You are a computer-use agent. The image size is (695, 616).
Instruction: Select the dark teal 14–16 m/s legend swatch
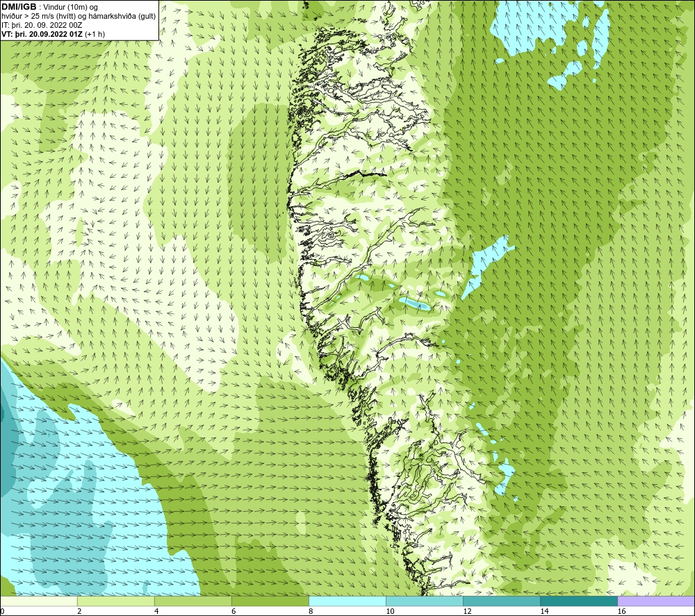pyautogui.click(x=579, y=601)
